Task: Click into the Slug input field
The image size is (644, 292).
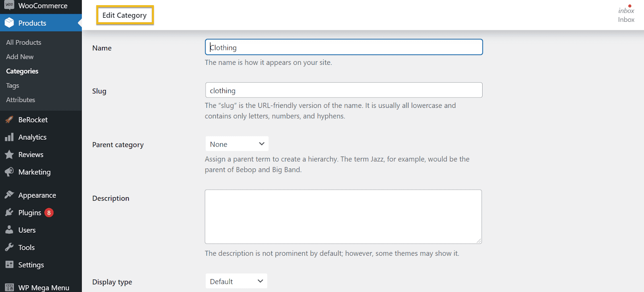Action: pyautogui.click(x=344, y=90)
